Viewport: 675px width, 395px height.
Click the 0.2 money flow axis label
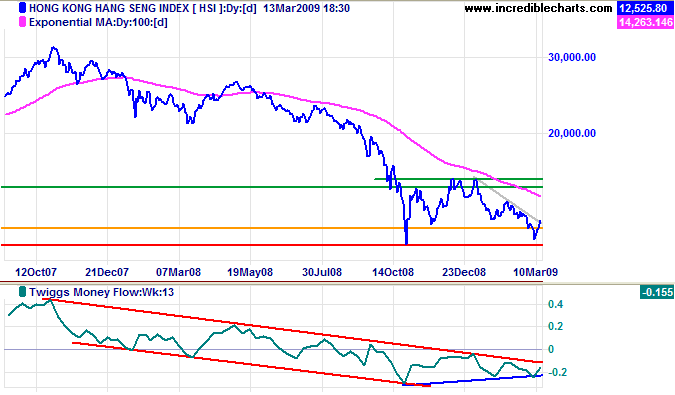pyautogui.click(x=555, y=327)
